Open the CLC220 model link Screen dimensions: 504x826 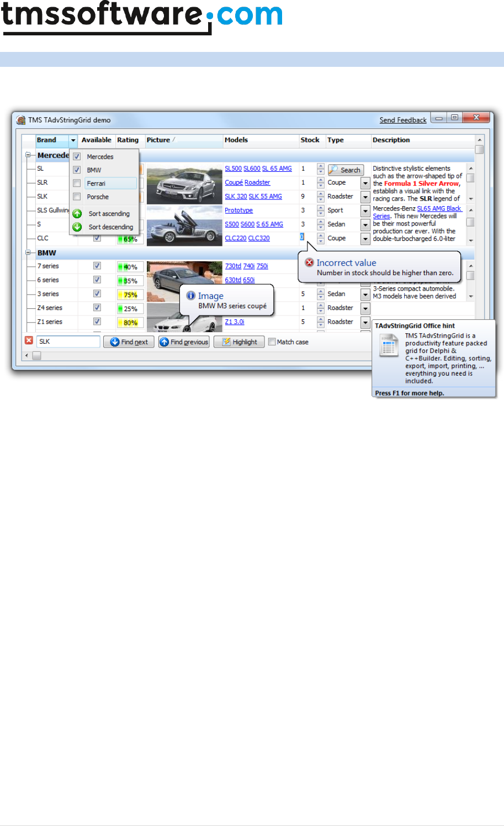235,238
